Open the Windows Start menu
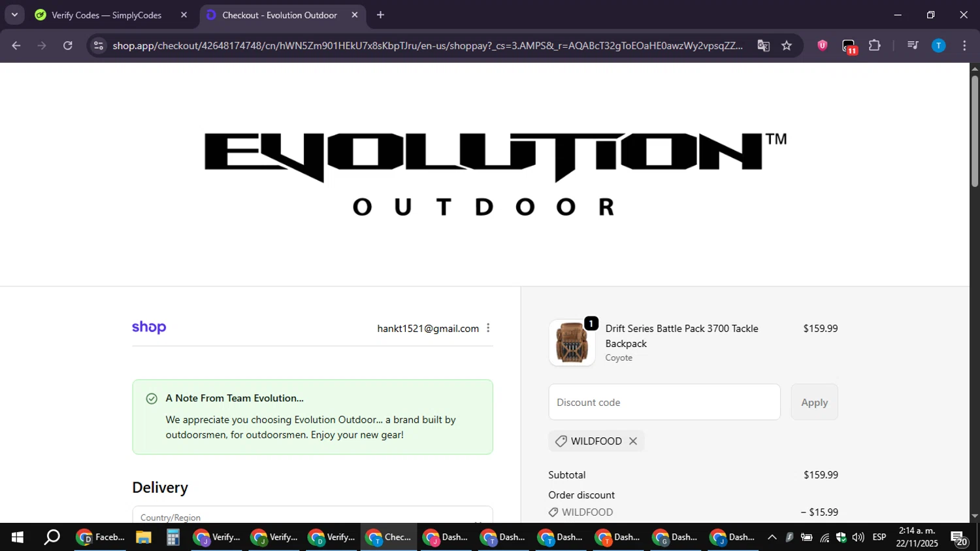Screen dimensions: 980x551 click(18, 537)
